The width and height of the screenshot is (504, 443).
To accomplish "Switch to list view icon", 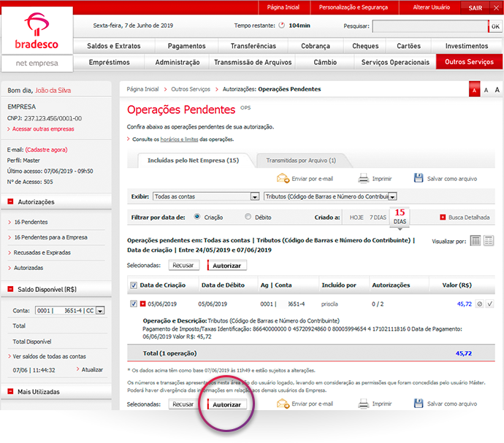I will click(489, 240).
